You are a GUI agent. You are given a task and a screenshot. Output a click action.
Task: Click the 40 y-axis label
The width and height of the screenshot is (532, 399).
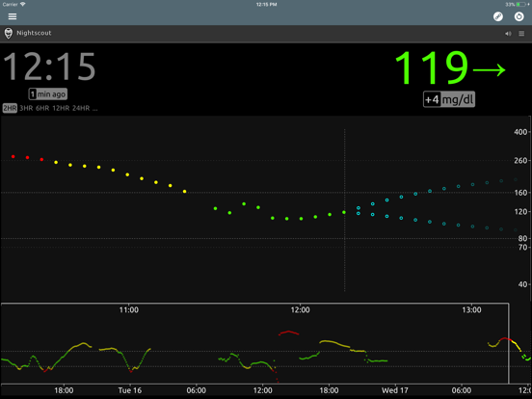[x=522, y=284]
